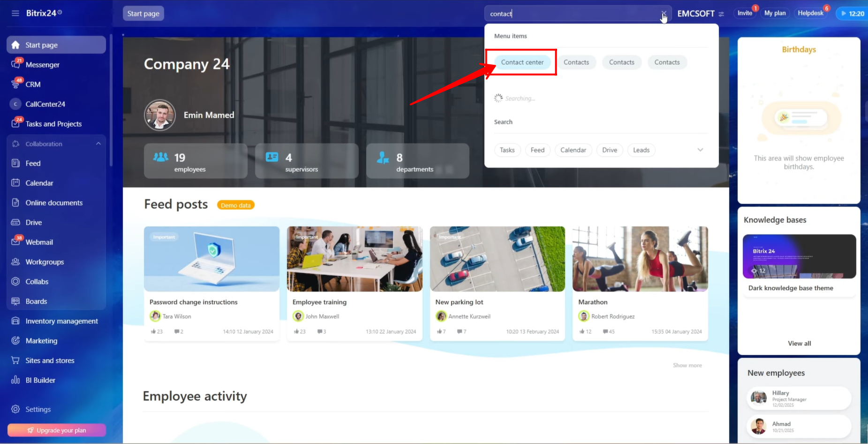Collapse the Collaboration section

pyautogui.click(x=98, y=144)
